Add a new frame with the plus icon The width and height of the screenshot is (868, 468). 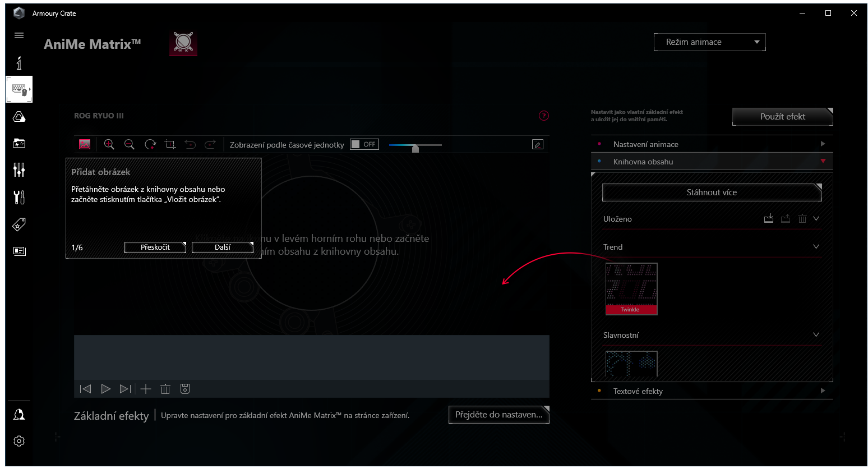click(146, 389)
